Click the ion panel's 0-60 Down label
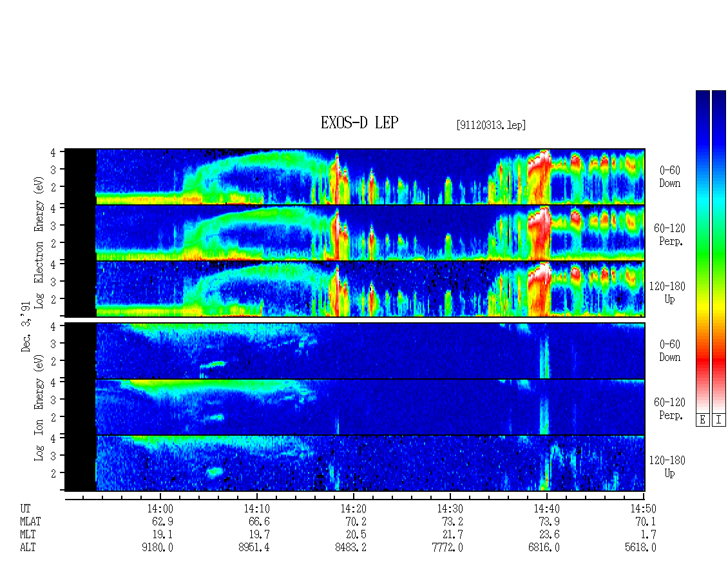728x564 pixels. point(669,351)
